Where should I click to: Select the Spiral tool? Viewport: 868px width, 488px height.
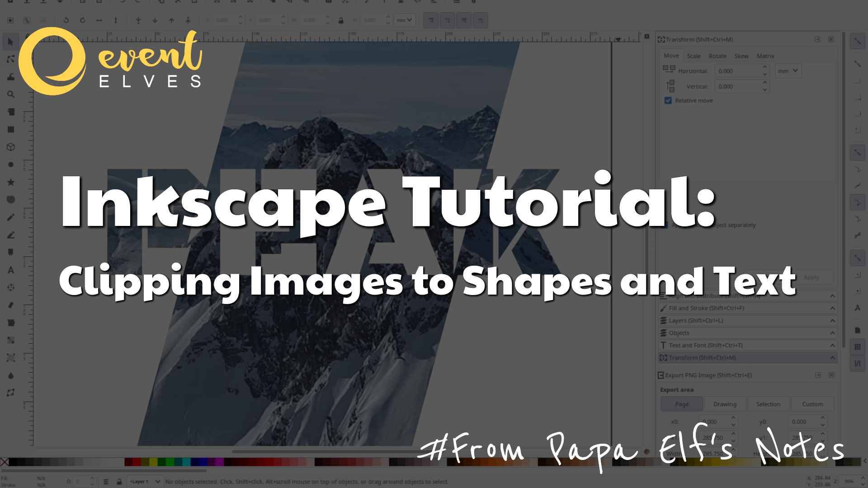tap(11, 199)
